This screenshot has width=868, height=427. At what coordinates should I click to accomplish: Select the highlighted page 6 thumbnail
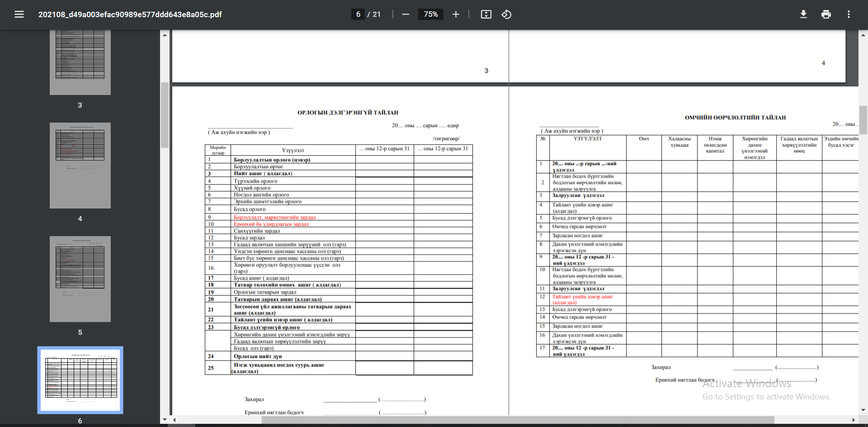click(x=80, y=380)
